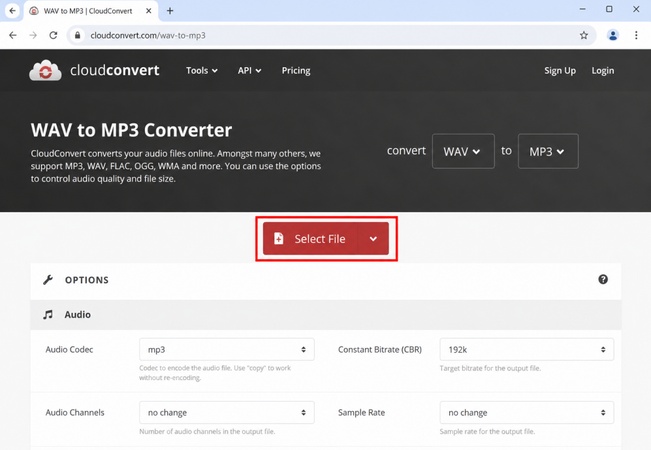Image resolution: width=651 pixels, height=450 pixels.
Task: Click the padlock site info icon
Action: [77, 35]
